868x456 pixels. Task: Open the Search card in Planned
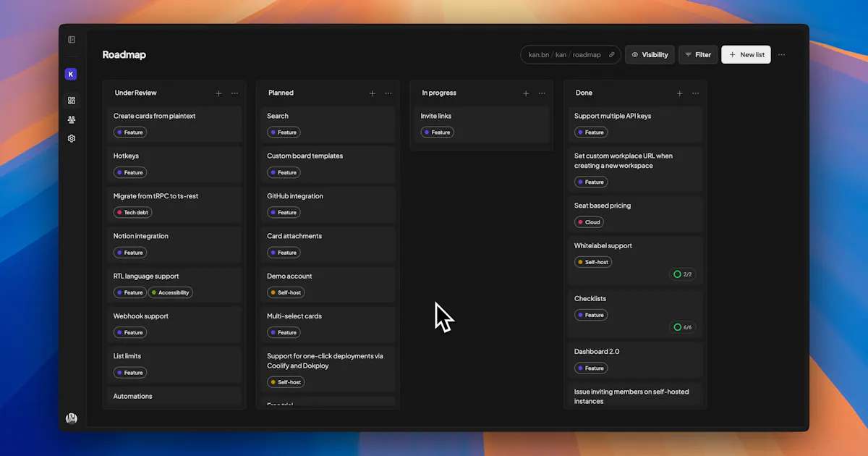tap(328, 124)
